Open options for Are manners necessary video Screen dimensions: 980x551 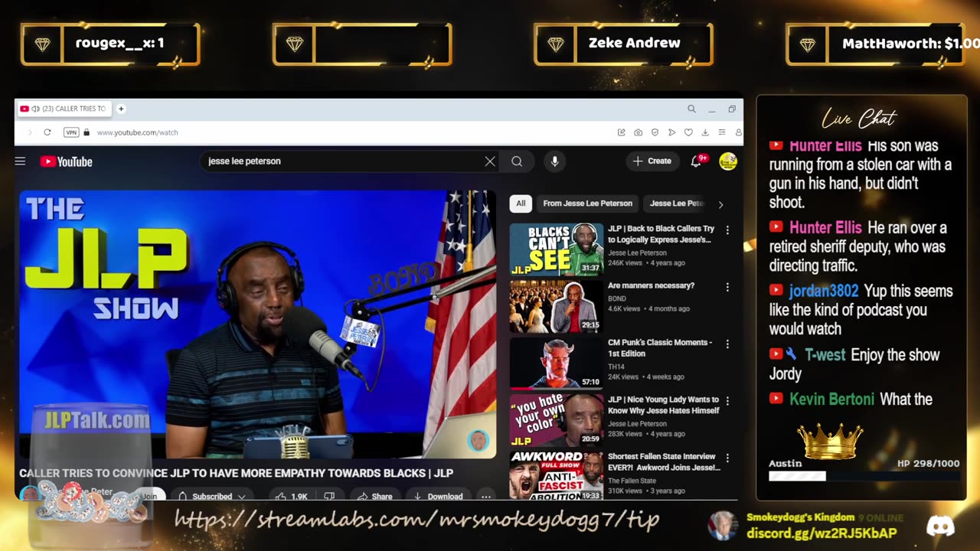click(727, 287)
